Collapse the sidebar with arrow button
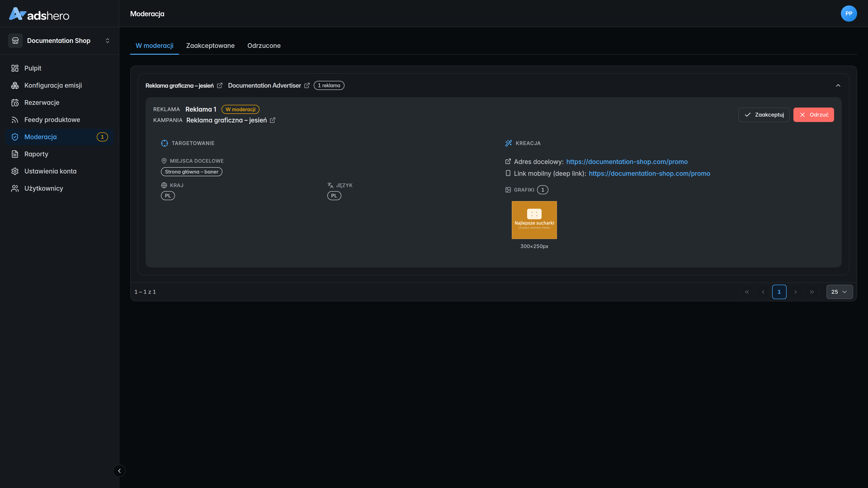This screenshot has height=488, width=868. tap(119, 471)
